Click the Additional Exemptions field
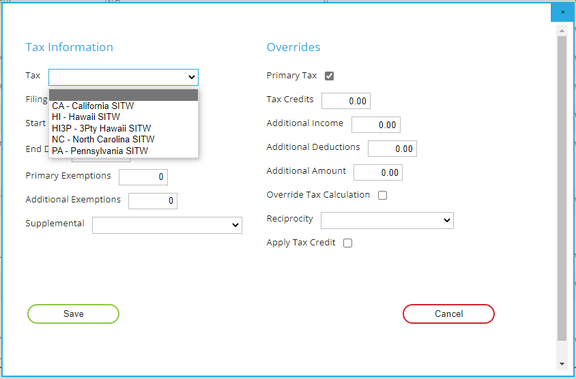The height and width of the screenshot is (379, 576). coord(153,201)
